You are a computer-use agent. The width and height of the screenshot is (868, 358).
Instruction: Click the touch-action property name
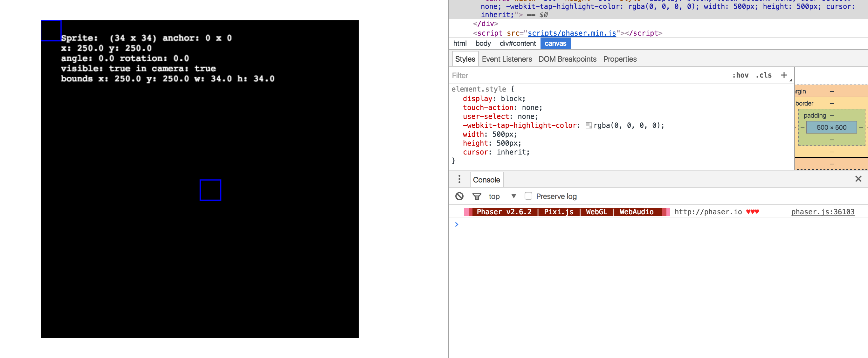[x=488, y=107]
